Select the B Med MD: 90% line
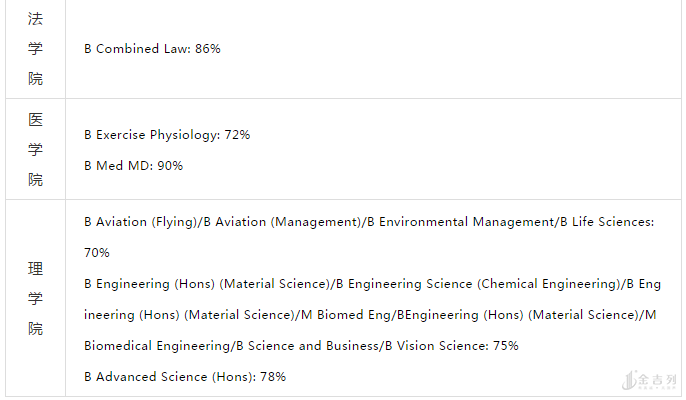 pyautogui.click(x=133, y=165)
